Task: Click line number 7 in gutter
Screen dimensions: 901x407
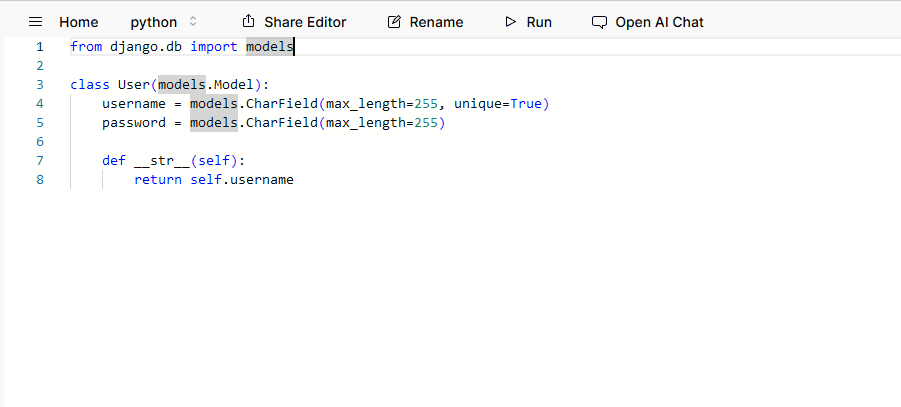Action: tap(40, 160)
